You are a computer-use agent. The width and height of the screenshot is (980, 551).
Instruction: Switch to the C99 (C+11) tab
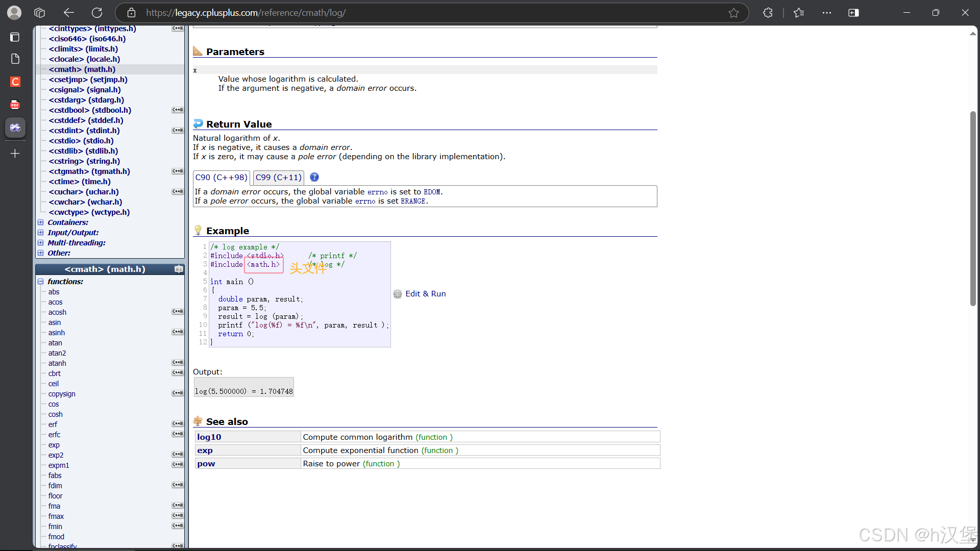point(279,178)
